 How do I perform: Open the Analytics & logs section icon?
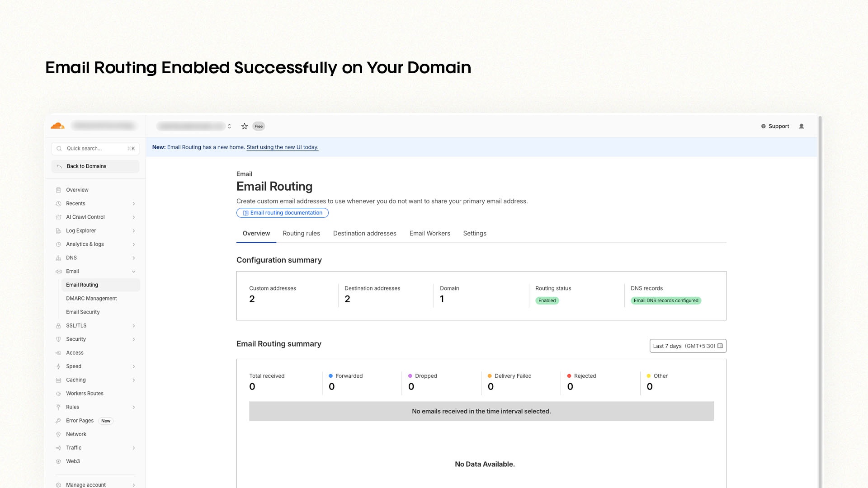pyautogui.click(x=59, y=244)
